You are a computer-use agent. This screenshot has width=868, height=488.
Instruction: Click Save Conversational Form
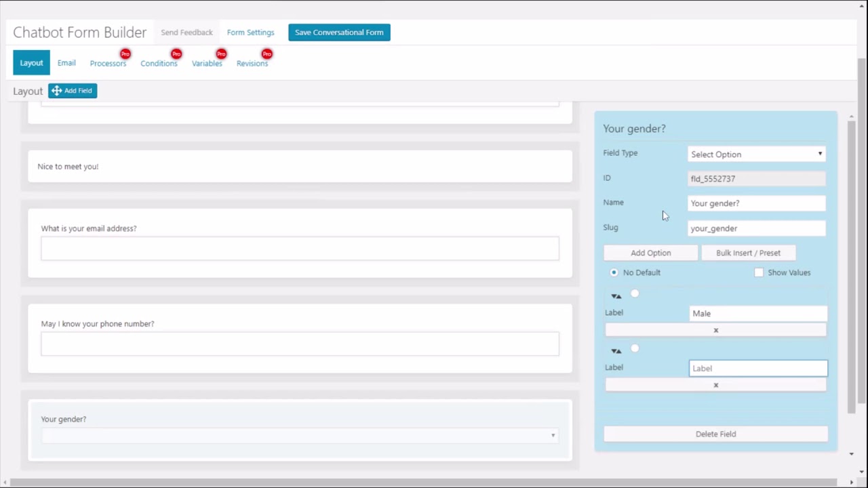[x=339, y=32]
